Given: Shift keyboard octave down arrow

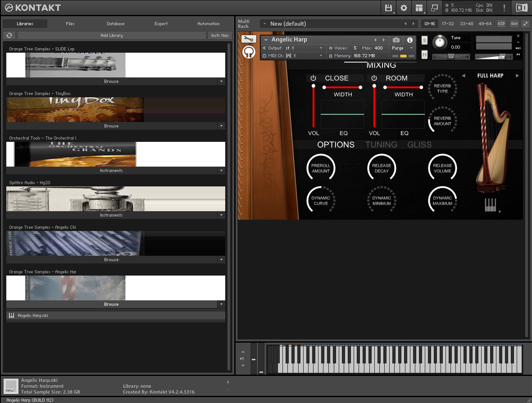Looking at the screenshot, I should tap(243, 366).
